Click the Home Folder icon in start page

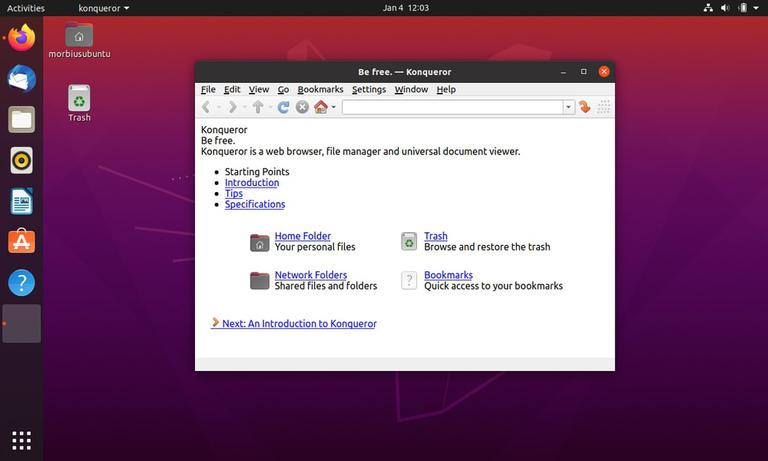[260, 242]
